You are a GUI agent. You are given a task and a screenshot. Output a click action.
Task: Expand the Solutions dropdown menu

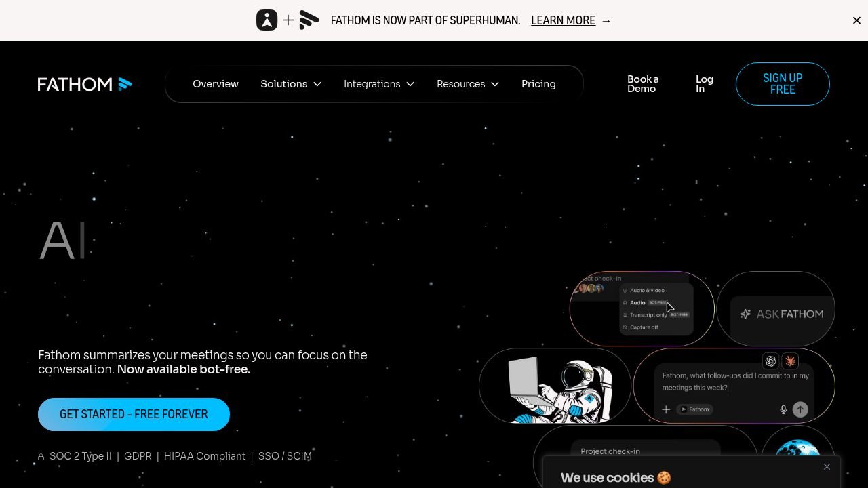(x=291, y=84)
